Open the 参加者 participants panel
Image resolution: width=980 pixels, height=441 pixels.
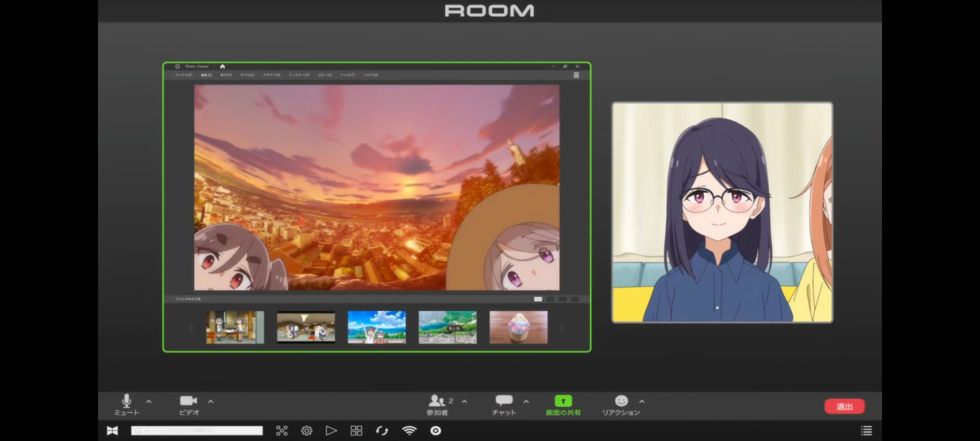point(437,405)
